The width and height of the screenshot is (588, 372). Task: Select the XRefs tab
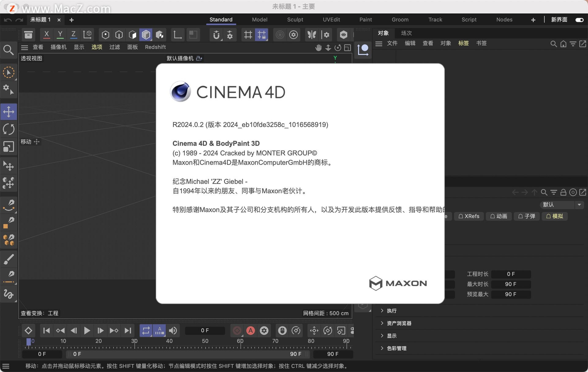pos(469,216)
